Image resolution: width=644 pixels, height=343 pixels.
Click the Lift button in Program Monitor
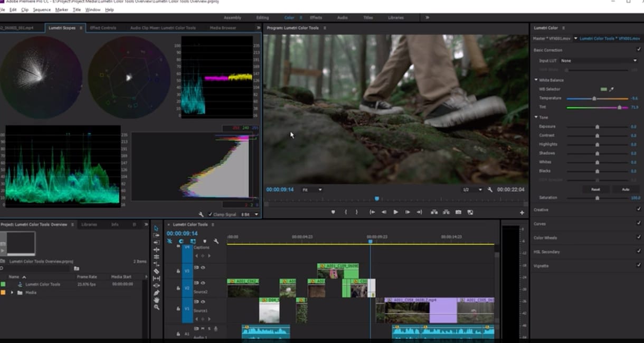pyautogui.click(x=434, y=212)
